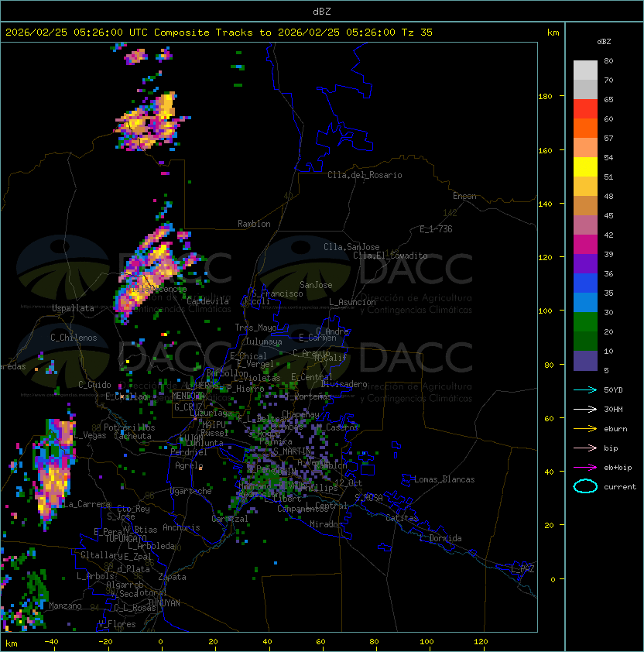
Task: Click the Potrerillos place label
Action: coord(129,427)
